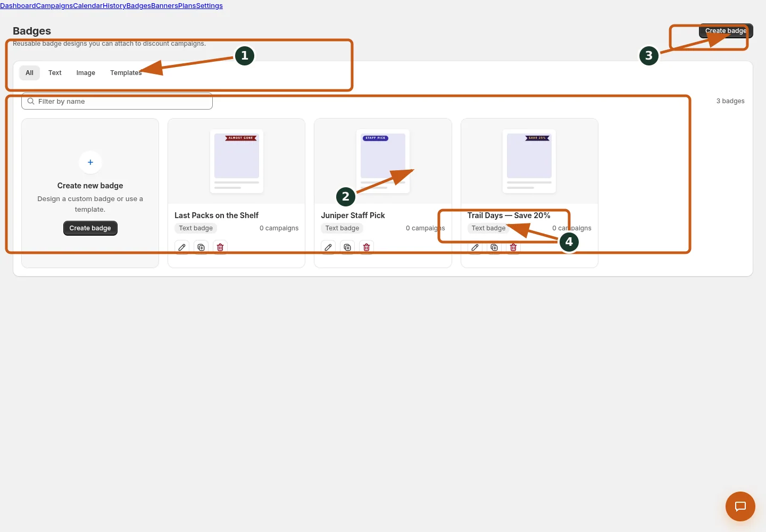Focus the Filter by name field
Image resolution: width=766 pixels, height=532 pixels.
117,101
